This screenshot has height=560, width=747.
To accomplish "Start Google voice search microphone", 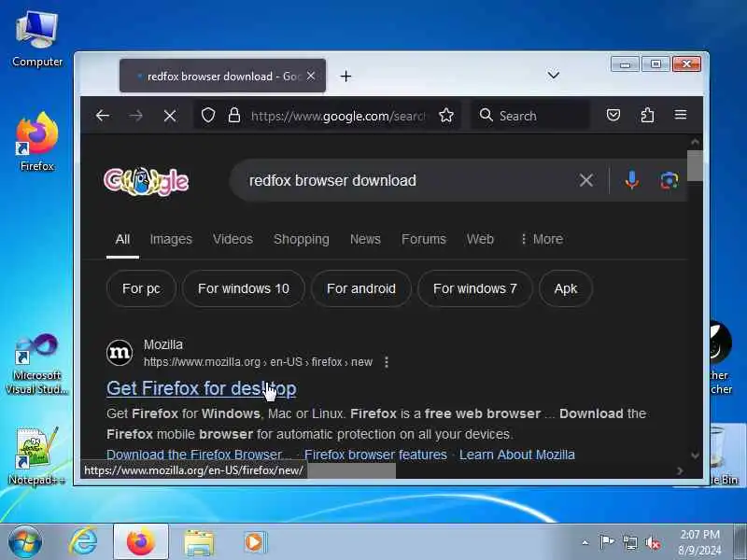I will (632, 180).
